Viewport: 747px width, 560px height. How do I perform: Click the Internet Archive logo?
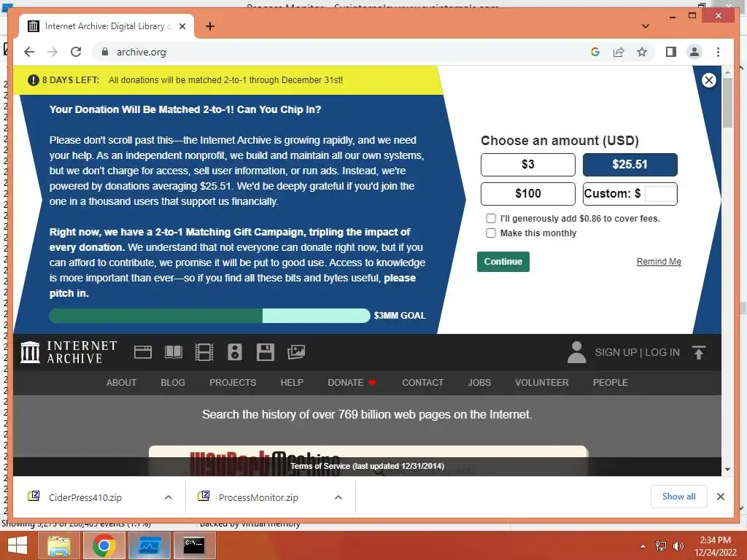click(69, 352)
